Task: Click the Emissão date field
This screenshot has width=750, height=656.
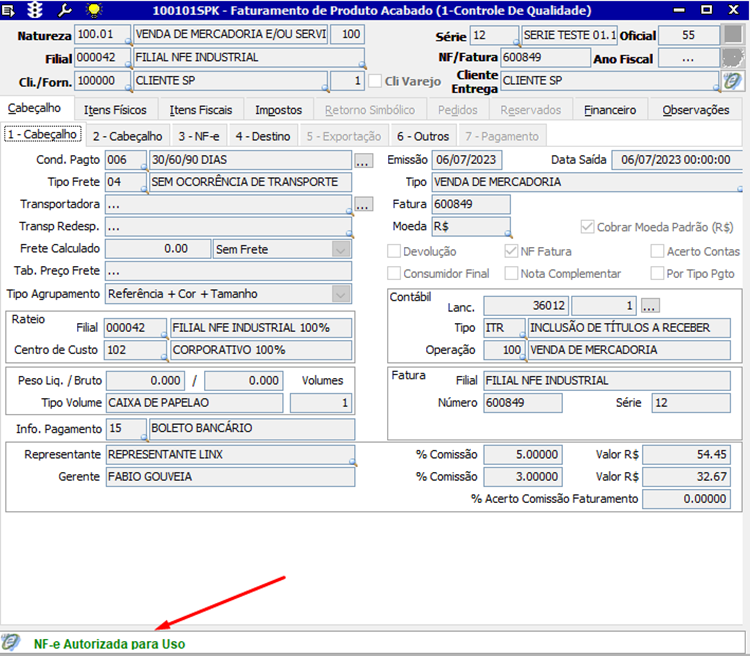Action: tap(466, 160)
